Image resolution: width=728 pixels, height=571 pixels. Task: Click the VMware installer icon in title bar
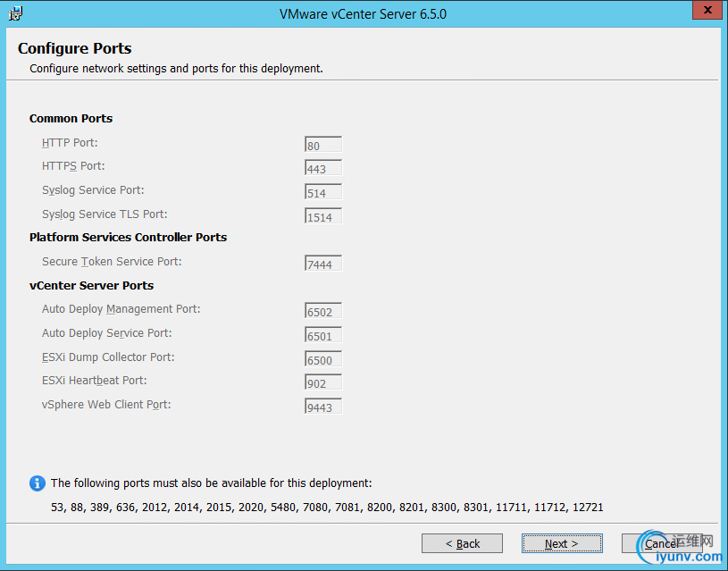point(15,13)
